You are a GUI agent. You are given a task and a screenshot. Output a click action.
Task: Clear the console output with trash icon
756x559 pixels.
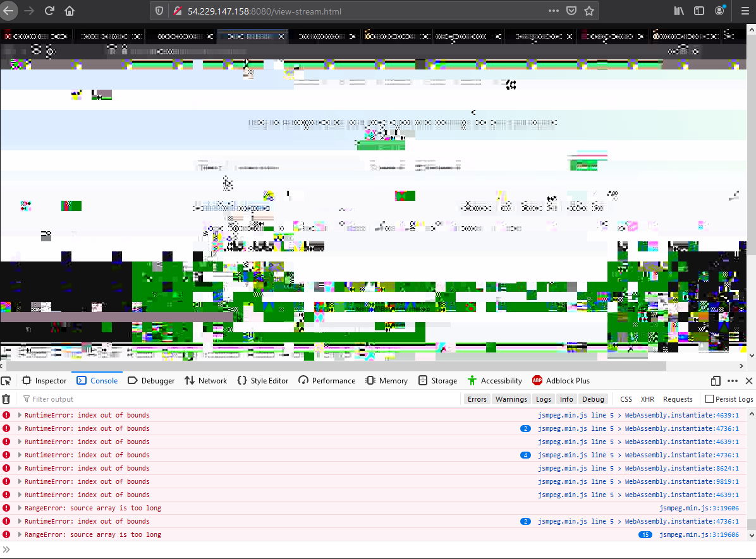tap(6, 399)
